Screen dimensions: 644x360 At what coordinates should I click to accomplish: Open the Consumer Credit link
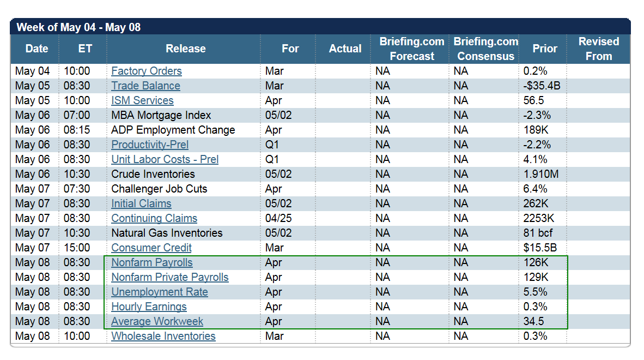tap(151, 248)
